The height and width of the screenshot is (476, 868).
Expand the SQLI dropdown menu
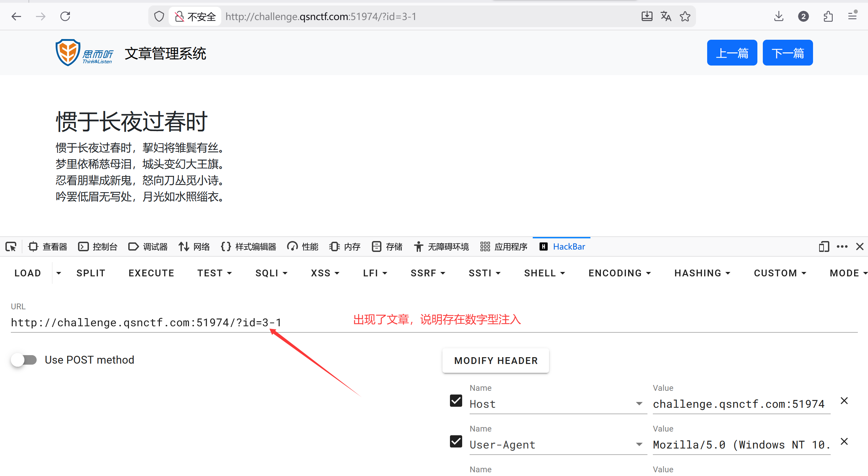tap(271, 273)
